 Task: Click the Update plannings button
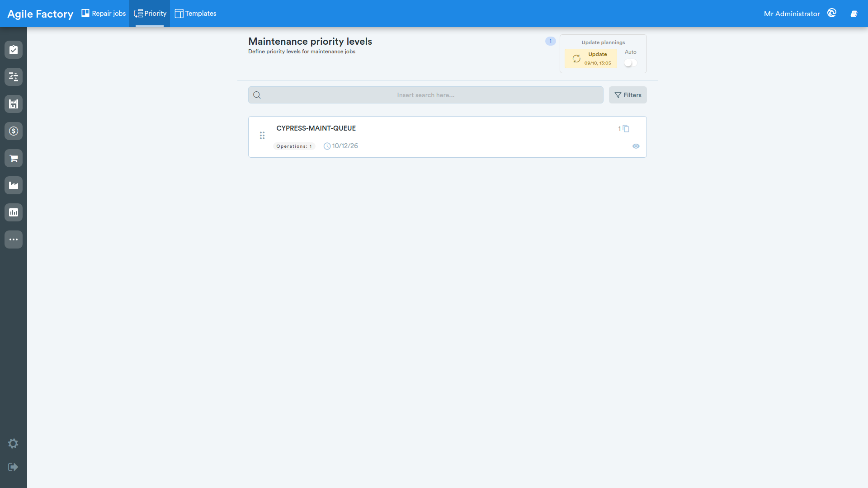591,58
